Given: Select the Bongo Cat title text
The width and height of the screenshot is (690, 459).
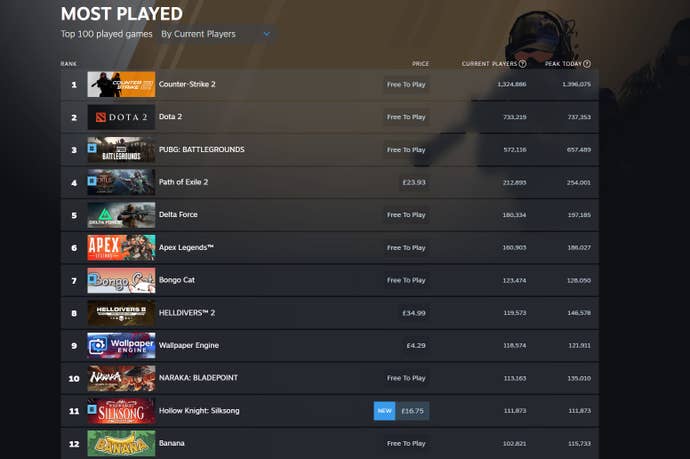Looking at the screenshot, I should [176, 280].
